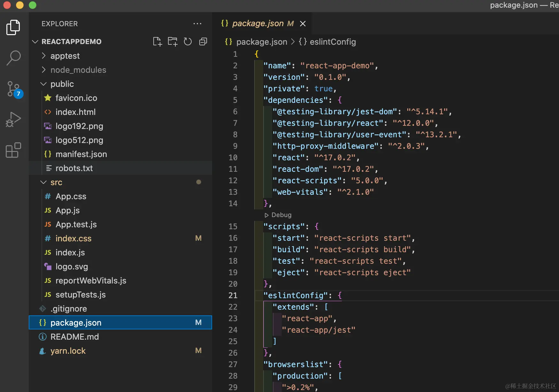Viewport: 559px width, 392px height.
Task: Open the Run and Debug view
Action: [13, 119]
